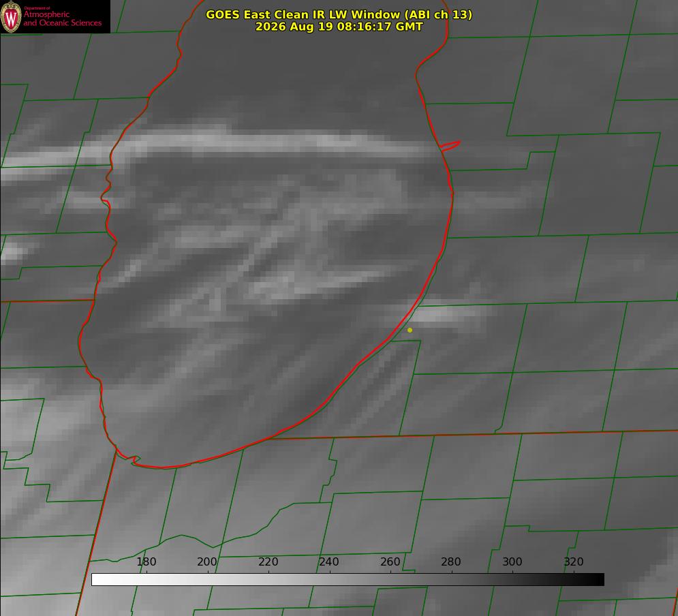Screen dimensions: 678x616
Task: Select the 220 tick label on colorbar
Action: click(268, 561)
